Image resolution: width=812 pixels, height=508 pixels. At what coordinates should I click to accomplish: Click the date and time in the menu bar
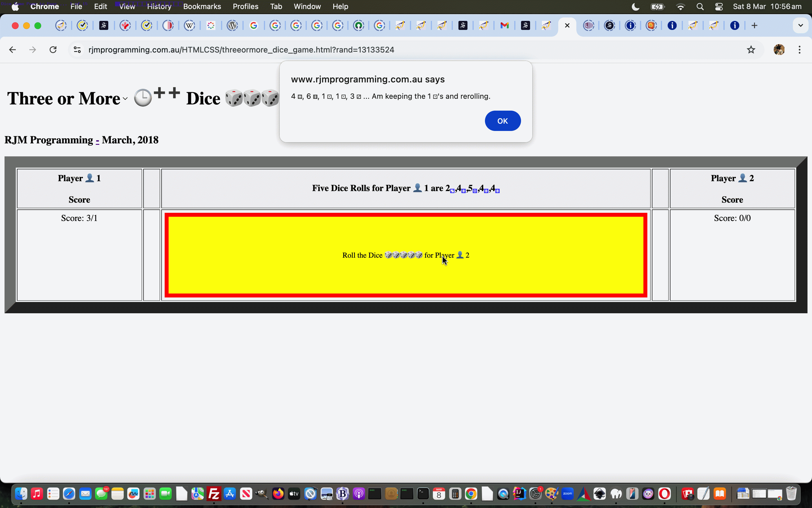(x=767, y=6)
